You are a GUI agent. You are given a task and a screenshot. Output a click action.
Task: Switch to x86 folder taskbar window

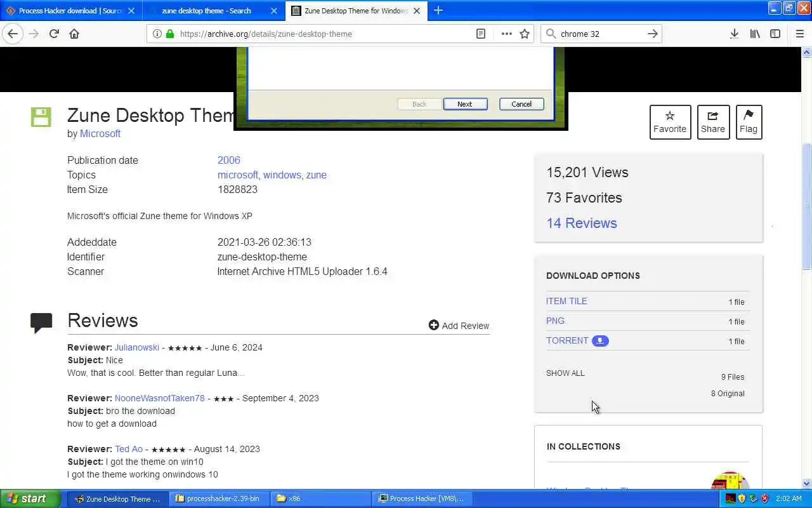[x=322, y=498]
